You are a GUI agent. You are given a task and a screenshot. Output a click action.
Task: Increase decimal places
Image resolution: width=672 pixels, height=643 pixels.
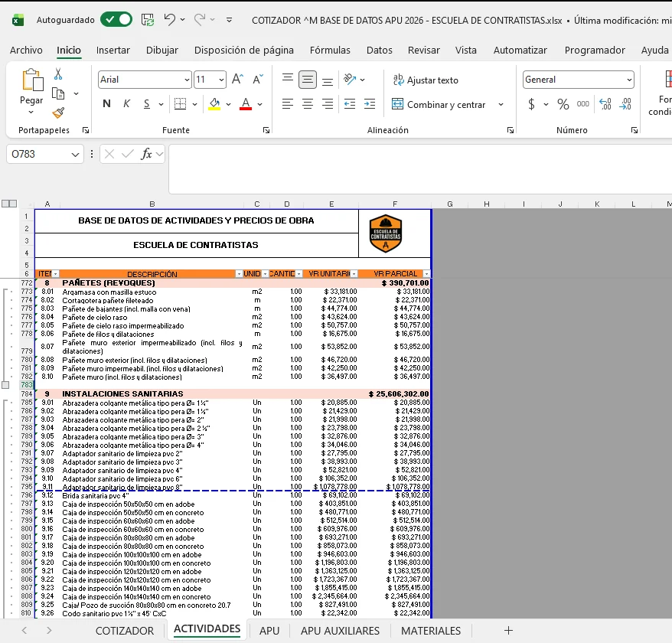pos(605,104)
